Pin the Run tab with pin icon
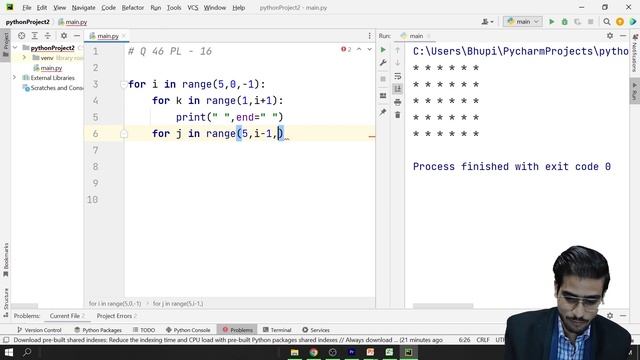 [383, 112]
